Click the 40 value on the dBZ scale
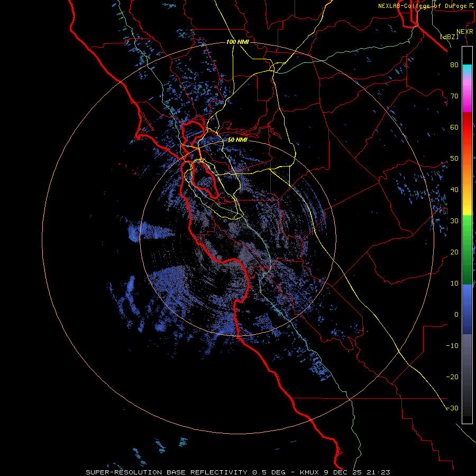Screen dimensions: 476x476 [454, 190]
